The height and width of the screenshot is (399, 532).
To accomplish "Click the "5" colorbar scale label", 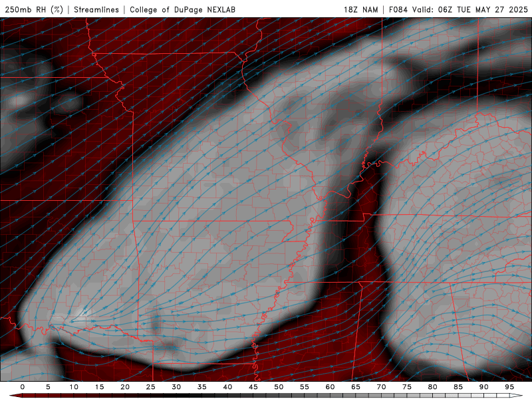I will tap(48, 387).
